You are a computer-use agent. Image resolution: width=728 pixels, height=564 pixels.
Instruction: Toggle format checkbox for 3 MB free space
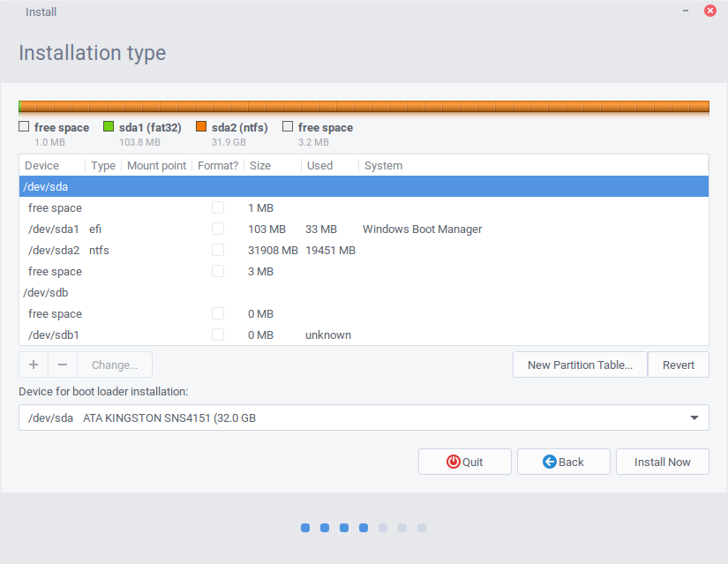click(x=218, y=271)
